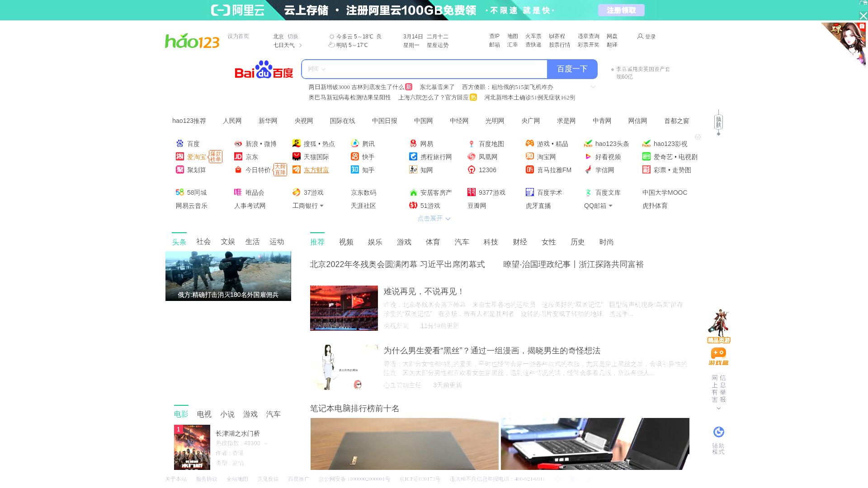This screenshot has height=488, width=868.
Task: Click the Baidu logo beside search box
Action: point(264,69)
